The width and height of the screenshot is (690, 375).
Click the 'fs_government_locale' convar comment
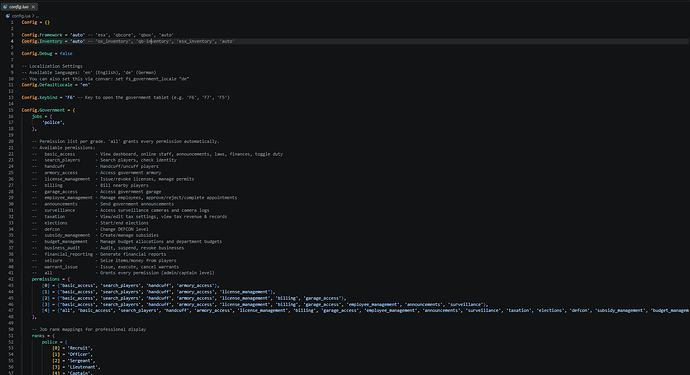(x=105, y=79)
